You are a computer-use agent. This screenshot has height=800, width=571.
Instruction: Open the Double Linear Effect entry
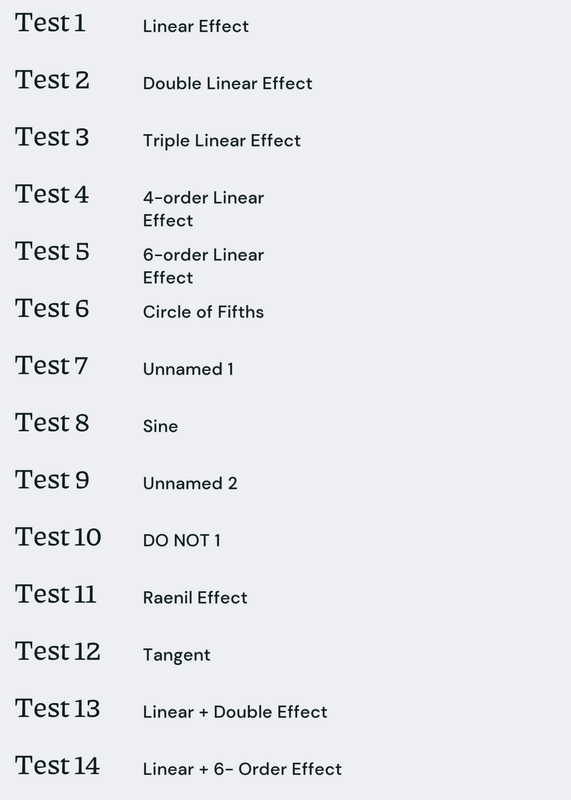tap(228, 83)
